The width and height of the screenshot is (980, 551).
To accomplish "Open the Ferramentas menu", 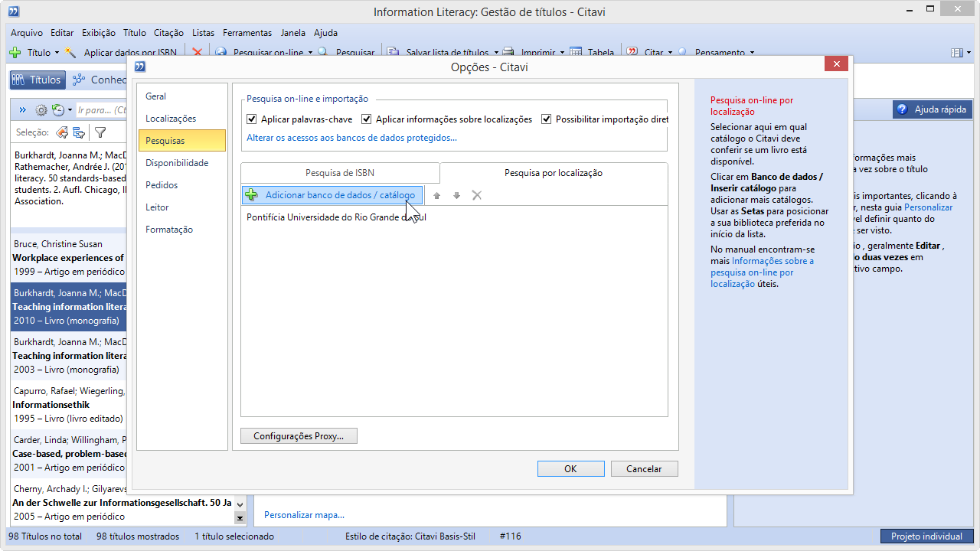I will [247, 33].
